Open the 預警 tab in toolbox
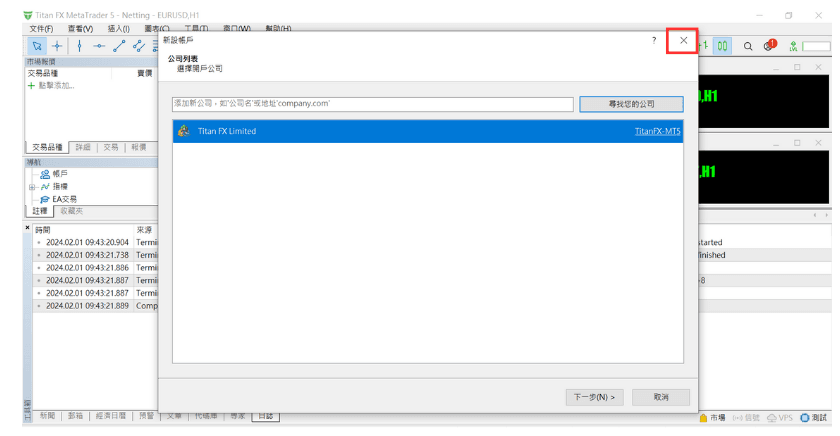This screenshot has height=436, width=840. pyautogui.click(x=147, y=416)
